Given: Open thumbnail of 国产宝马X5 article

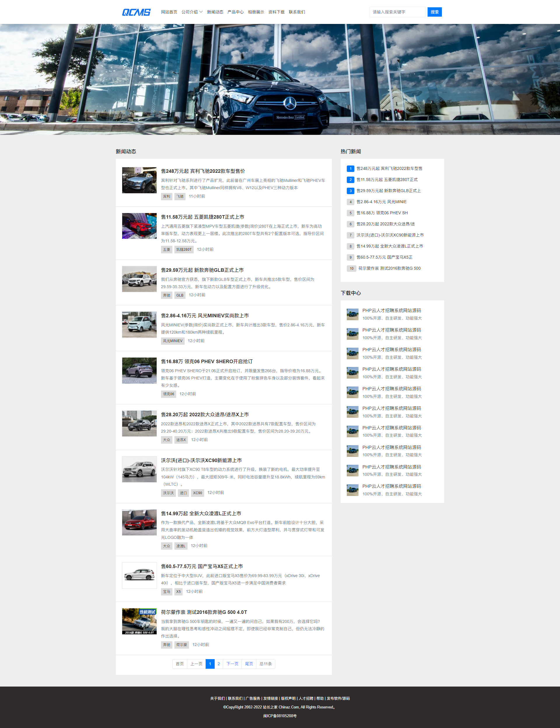Looking at the screenshot, I should [x=139, y=575].
